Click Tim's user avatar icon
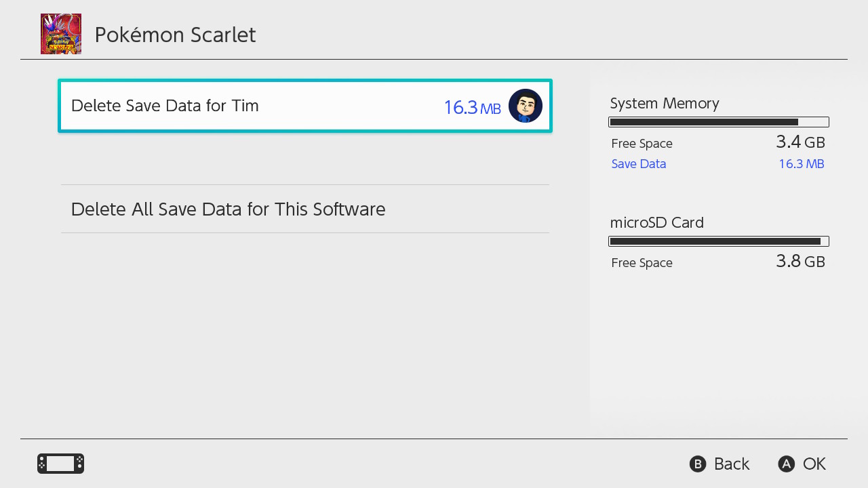 point(526,106)
